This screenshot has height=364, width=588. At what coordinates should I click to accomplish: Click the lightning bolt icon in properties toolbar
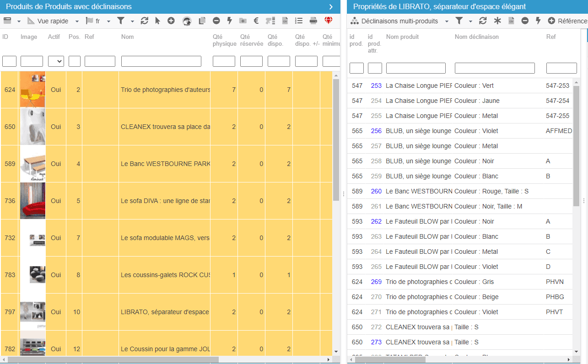pyautogui.click(x=538, y=21)
